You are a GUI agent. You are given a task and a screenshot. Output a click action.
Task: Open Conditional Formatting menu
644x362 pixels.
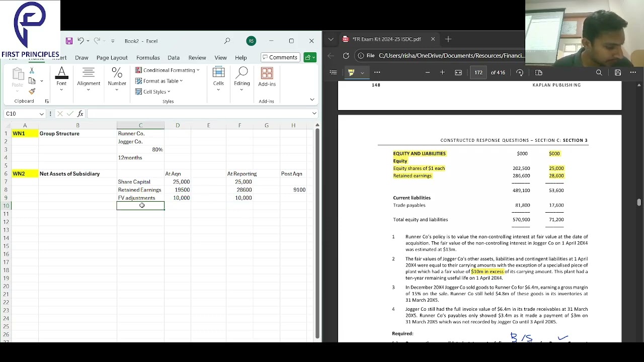[x=168, y=70]
